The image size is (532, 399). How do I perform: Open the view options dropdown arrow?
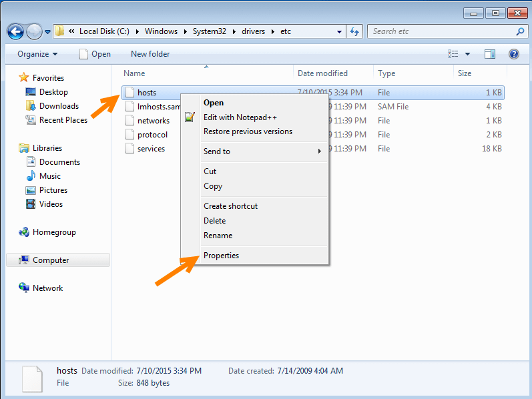[468, 54]
